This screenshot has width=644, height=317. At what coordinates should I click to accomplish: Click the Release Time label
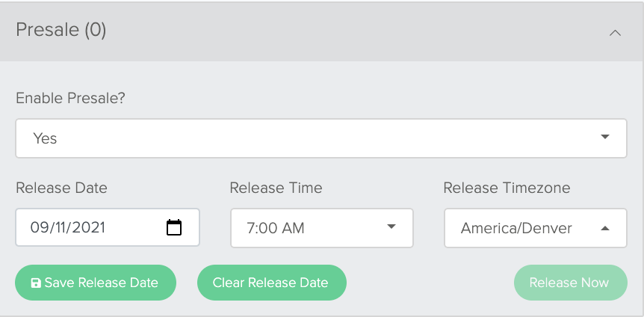click(x=276, y=188)
